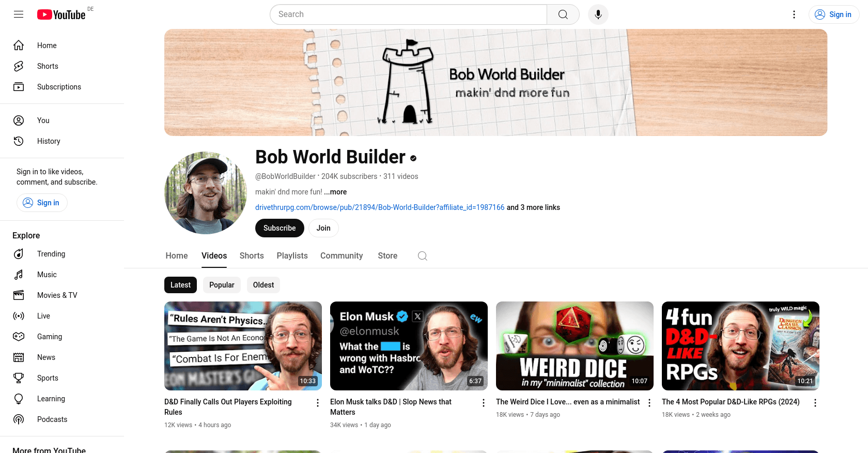Switch to the Community tab
Screen dimensions: 868x453
click(342, 256)
